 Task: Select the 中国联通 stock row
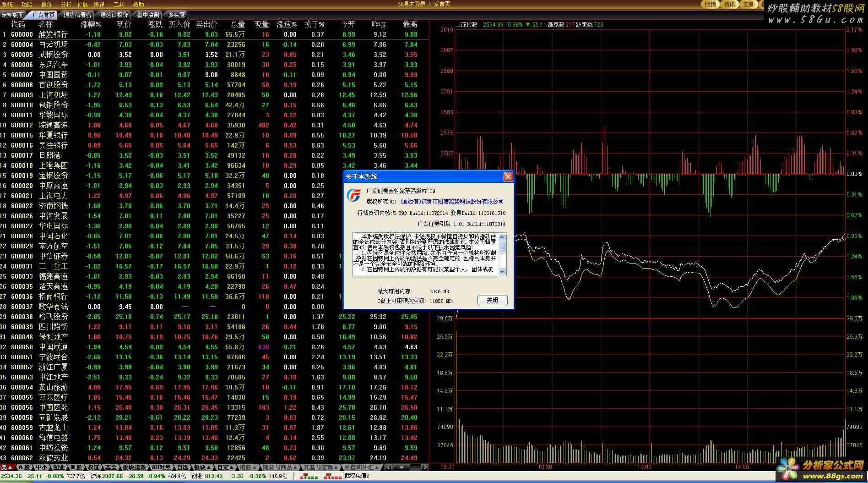click(x=214, y=347)
